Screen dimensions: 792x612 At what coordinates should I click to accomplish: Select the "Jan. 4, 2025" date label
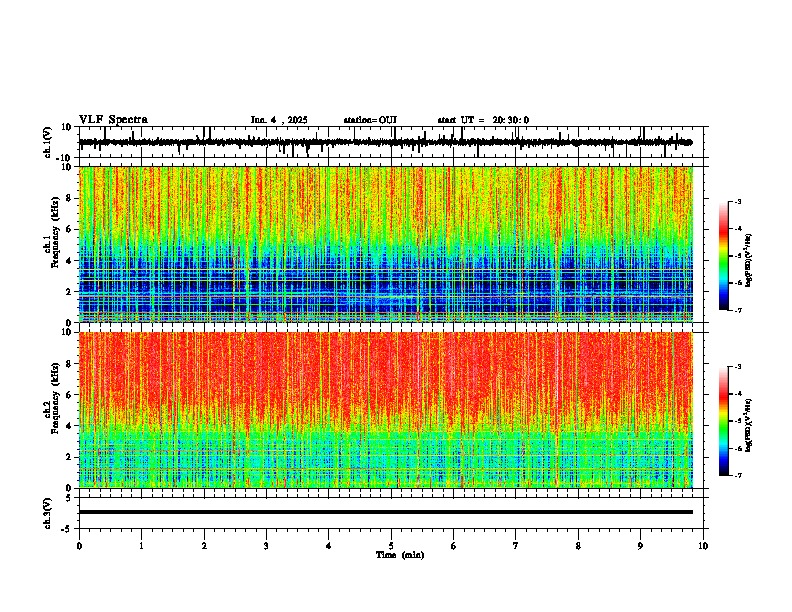click(x=279, y=120)
